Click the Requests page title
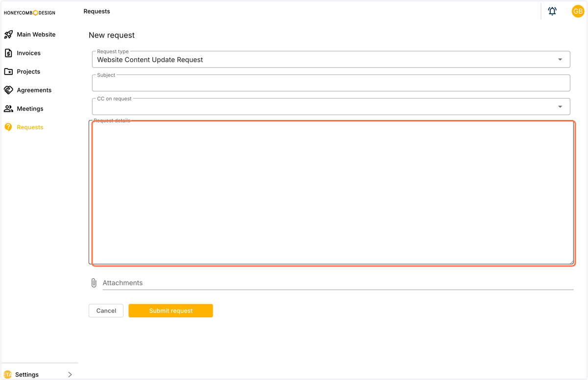The width and height of the screenshot is (588, 380). tap(97, 11)
